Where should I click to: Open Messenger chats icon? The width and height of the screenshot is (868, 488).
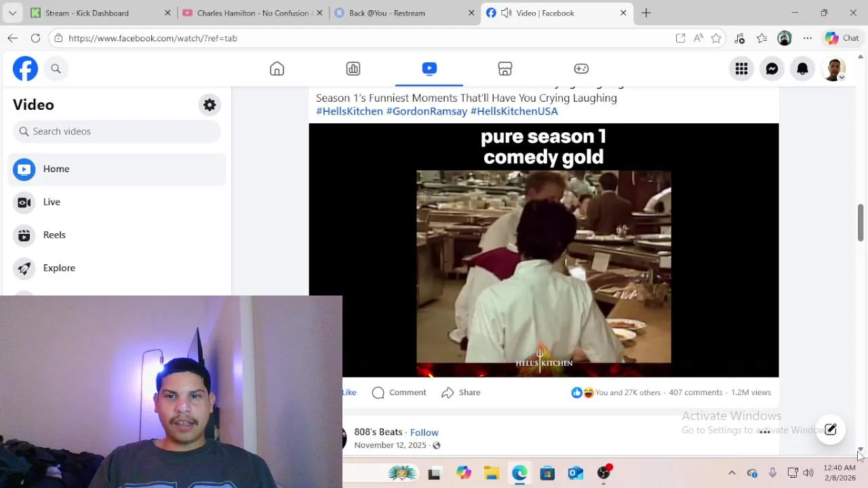pos(772,68)
